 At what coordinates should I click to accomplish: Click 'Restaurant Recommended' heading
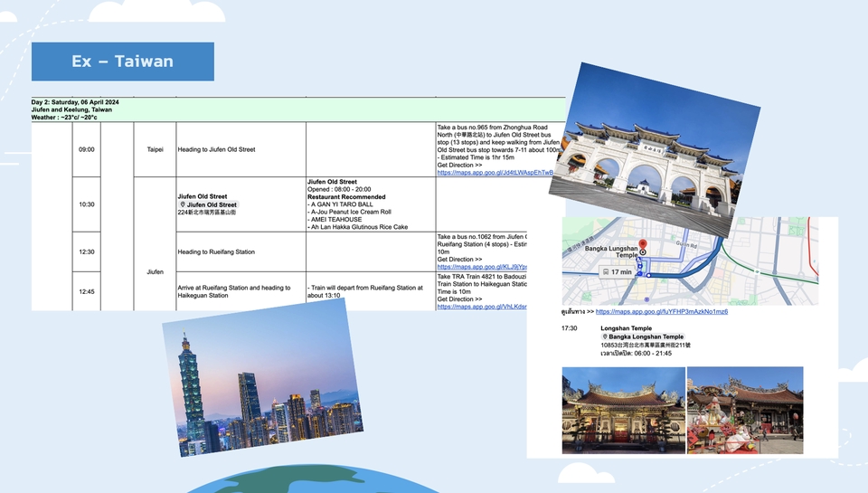(x=346, y=196)
